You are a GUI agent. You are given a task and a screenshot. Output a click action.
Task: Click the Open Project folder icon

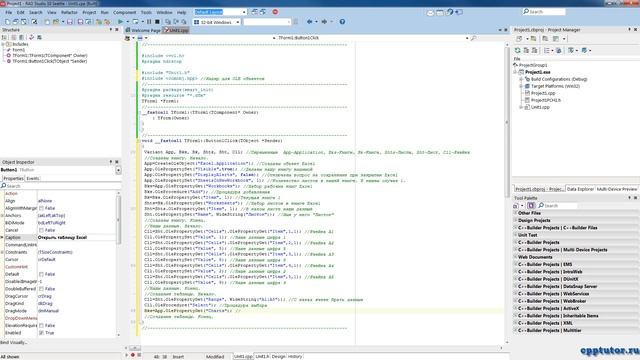56,22
